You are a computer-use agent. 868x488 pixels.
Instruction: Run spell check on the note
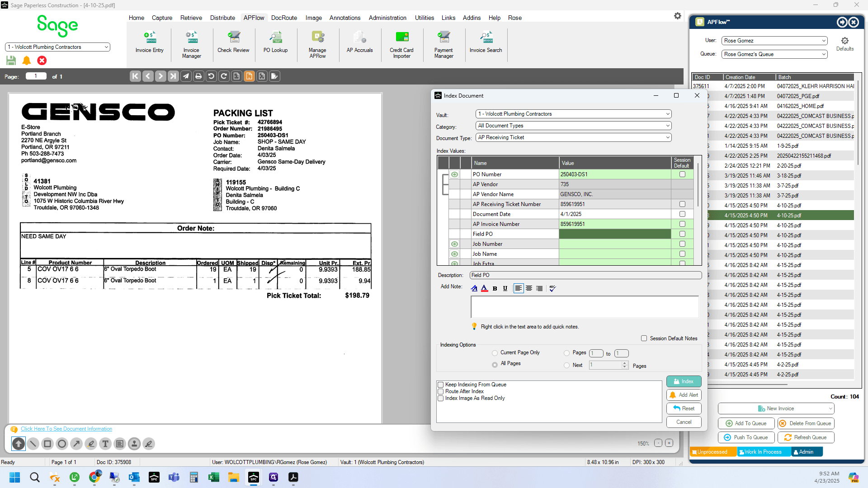[x=552, y=288]
